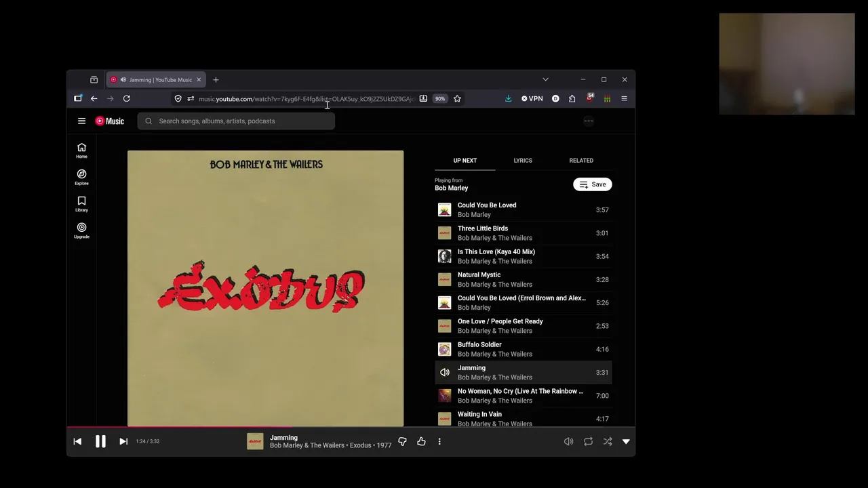The image size is (868, 488).
Task: Click the install-app icon in the address bar
Action: pyautogui.click(x=423, y=98)
